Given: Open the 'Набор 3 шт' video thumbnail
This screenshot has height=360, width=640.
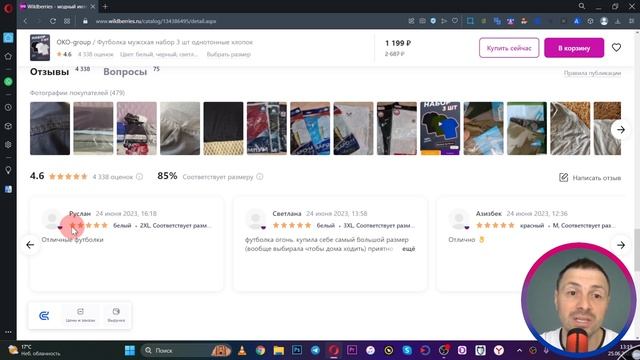Looking at the screenshot, I should [x=440, y=128].
